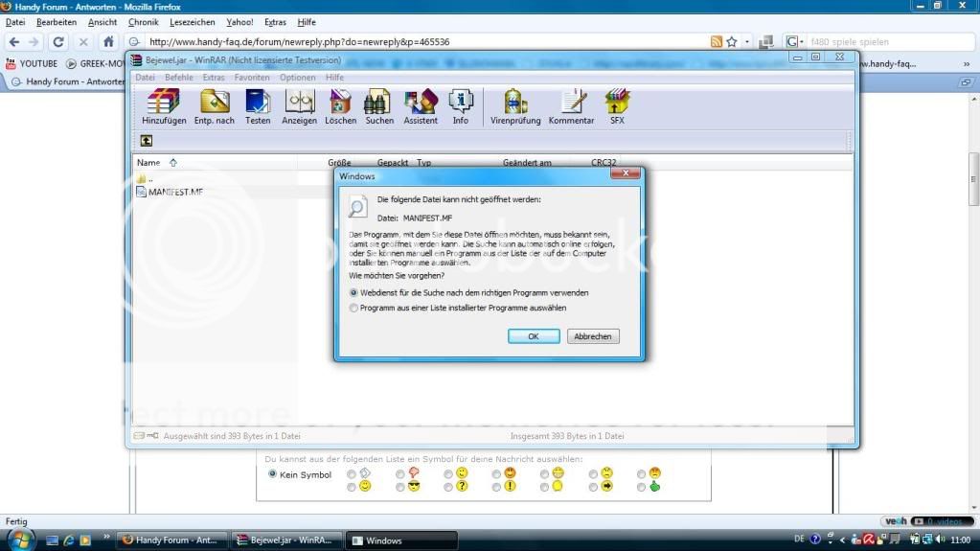
Task: Select the Kein Symbol radio button
Action: pos(272,474)
